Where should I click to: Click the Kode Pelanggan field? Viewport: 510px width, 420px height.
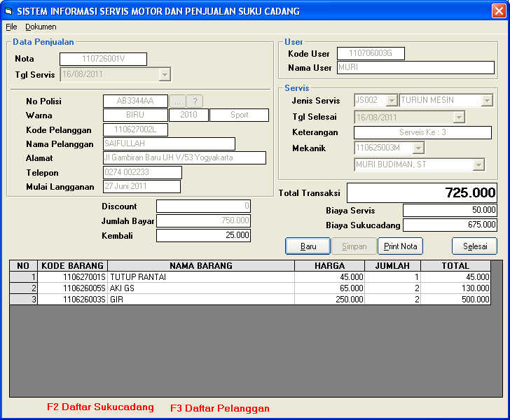pyautogui.click(x=135, y=129)
